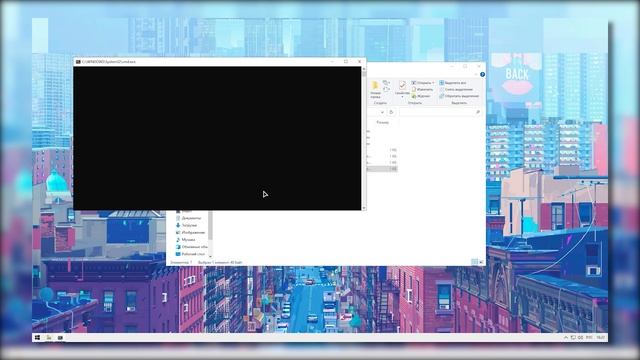The width and height of the screenshot is (640, 360).
Task: Switch Explorer to details view icon
Action: (474, 262)
